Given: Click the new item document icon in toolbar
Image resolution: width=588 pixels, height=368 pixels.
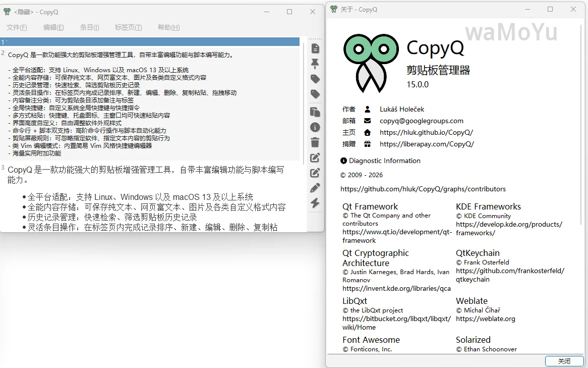Looking at the screenshot, I should point(315,48).
